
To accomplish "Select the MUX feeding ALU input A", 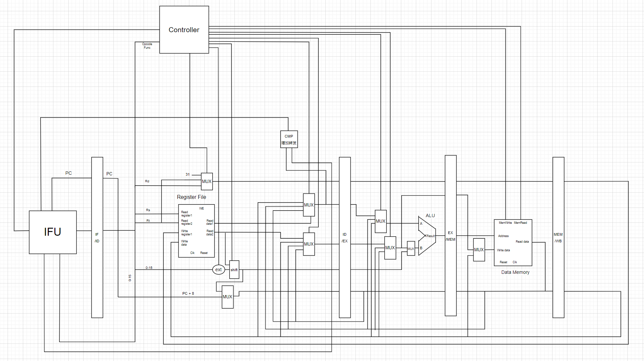I will click(x=381, y=221).
